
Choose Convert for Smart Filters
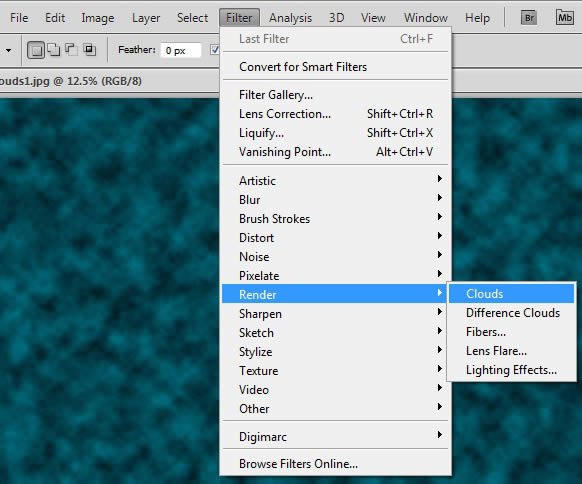point(336,67)
